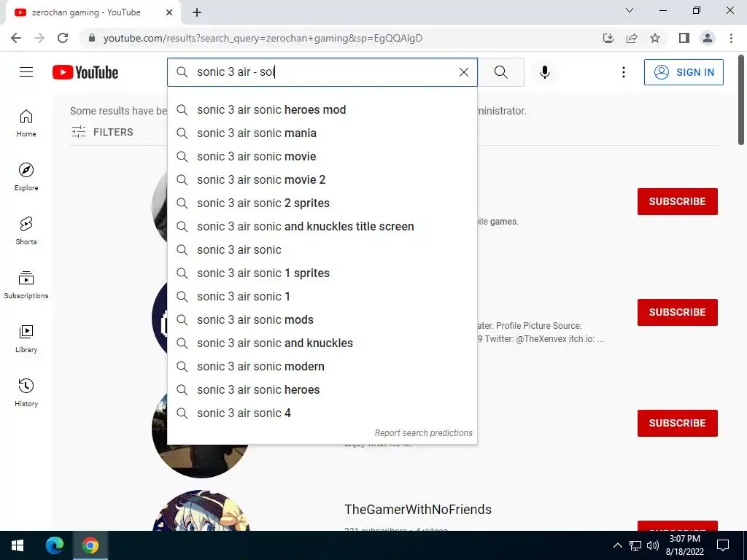Open Shorts in sidebar

[x=26, y=231]
